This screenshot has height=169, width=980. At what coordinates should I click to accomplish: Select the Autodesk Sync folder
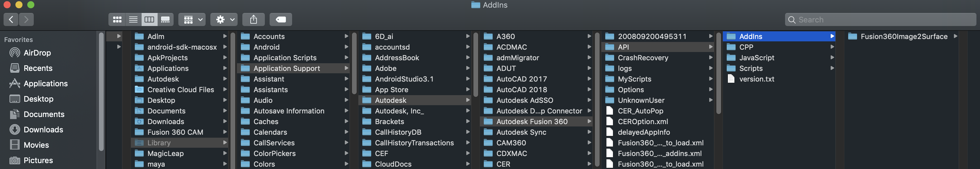(x=536, y=132)
